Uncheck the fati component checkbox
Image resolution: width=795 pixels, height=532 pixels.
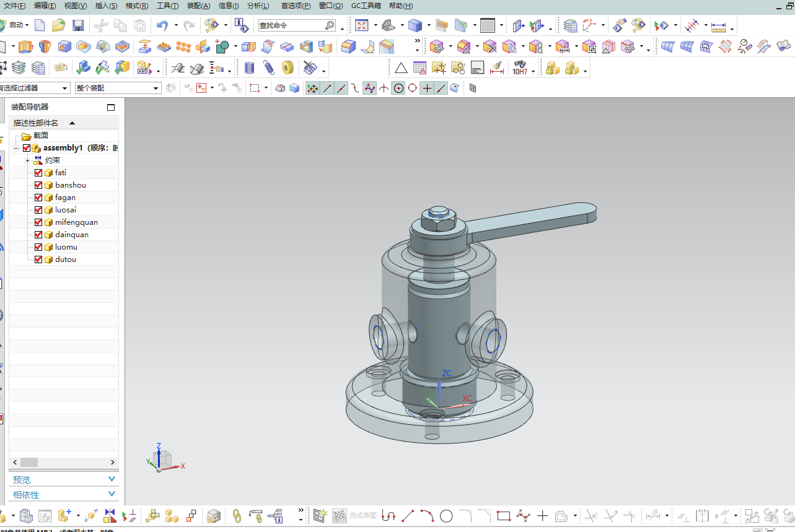(x=38, y=173)
